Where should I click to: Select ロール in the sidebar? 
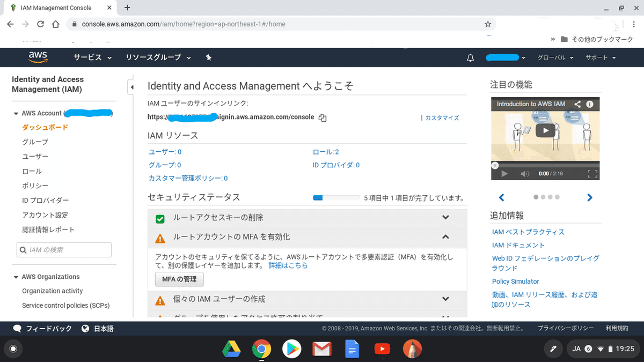[32, 171]
